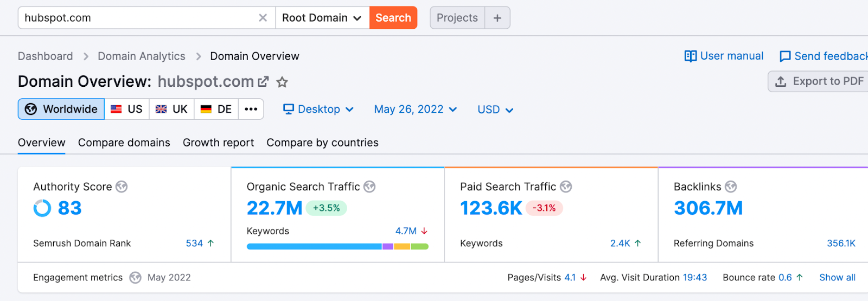The width and height of the screenshot is (868, 301).
Task: Go to Domain Analytics breadcrumb
Action: pyautogui.click(x=142, y=56)
